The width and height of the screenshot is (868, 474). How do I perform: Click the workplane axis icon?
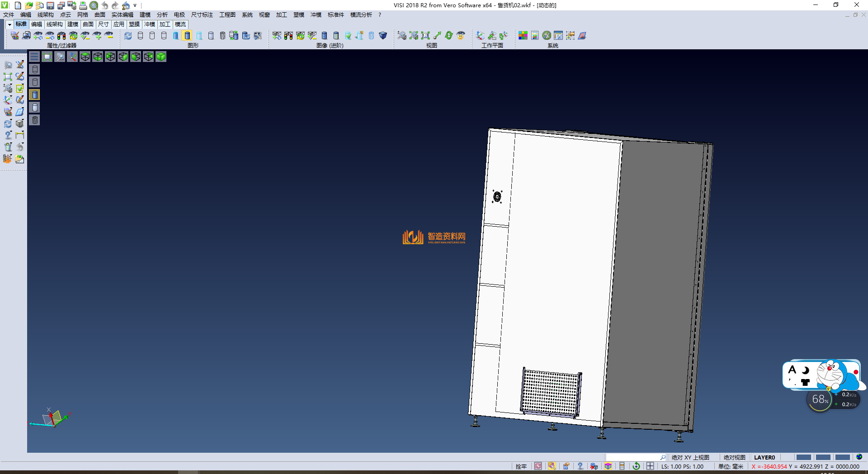tap(480, 35)
